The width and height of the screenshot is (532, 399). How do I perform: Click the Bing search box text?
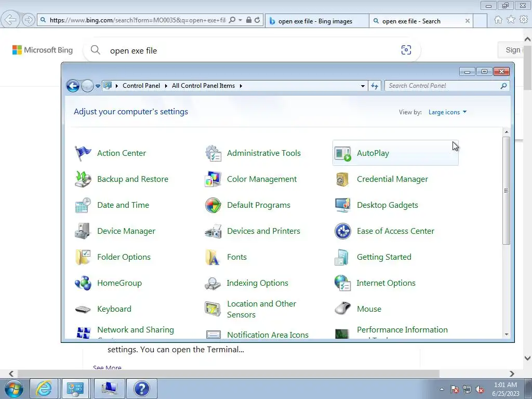(134, 51)
